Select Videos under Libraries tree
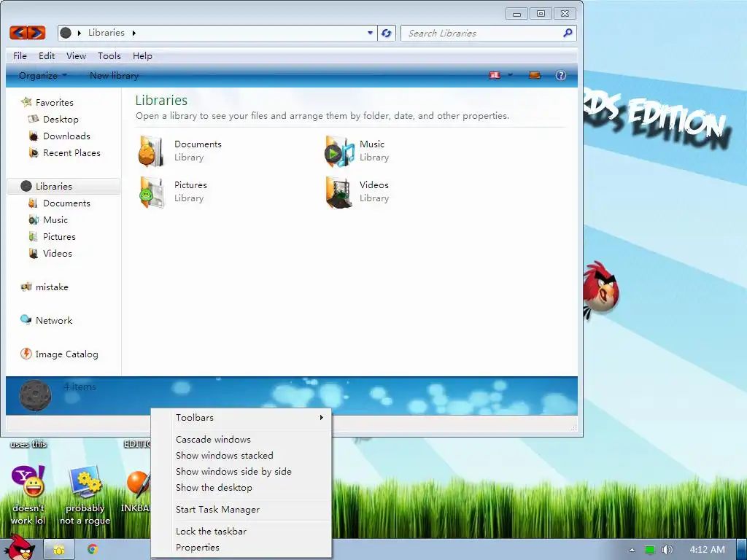Screen dimensions: 747x560 (x=58, y=253)
